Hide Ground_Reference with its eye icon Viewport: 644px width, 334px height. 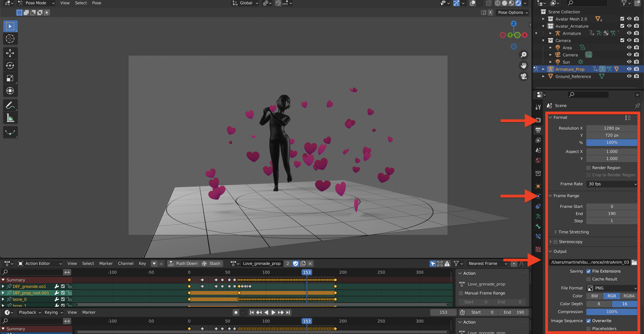pyautogui.click(x=629, y=76)
